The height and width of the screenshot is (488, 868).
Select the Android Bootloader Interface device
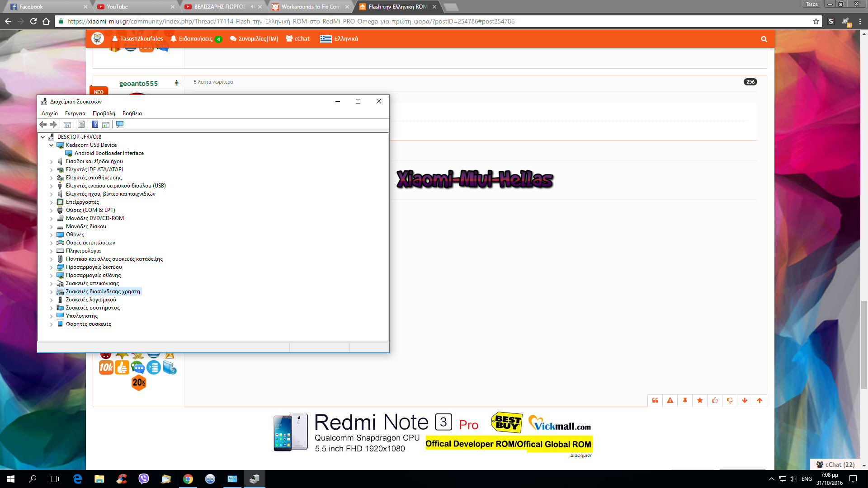[109, 153]
